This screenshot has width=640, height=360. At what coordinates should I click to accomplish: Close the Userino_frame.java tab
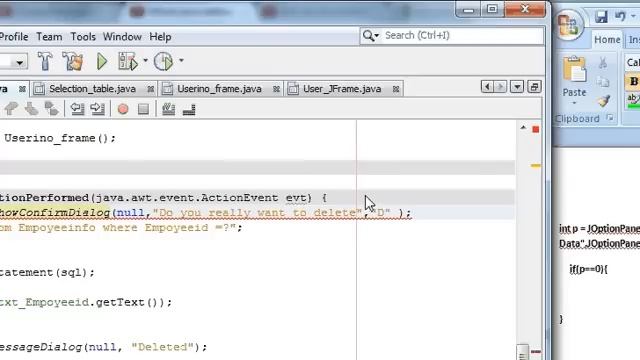pos(276,89)
